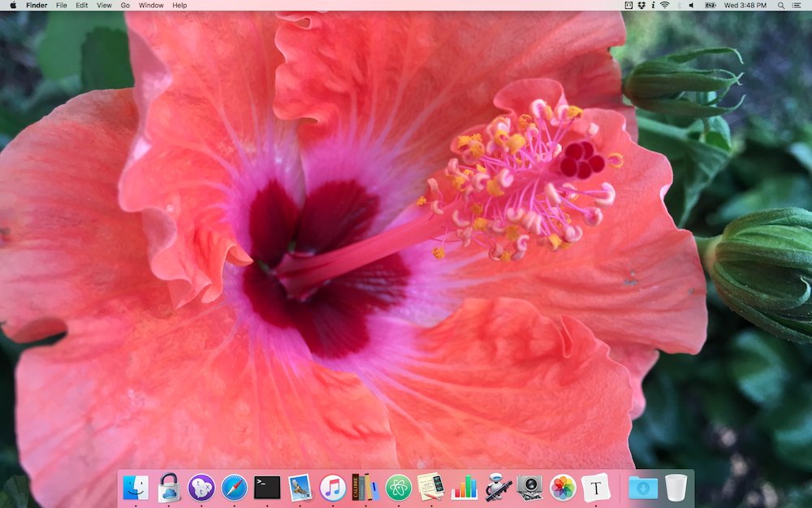Open the Bluetooth status menu
812x508 pixels.
click(x=679, y=5)
